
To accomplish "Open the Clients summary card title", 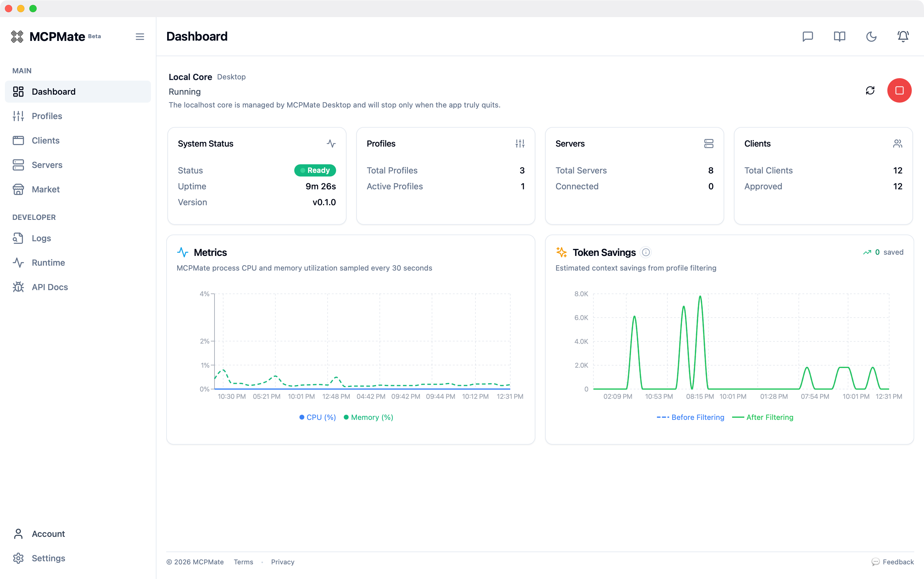I will point(757,144).
